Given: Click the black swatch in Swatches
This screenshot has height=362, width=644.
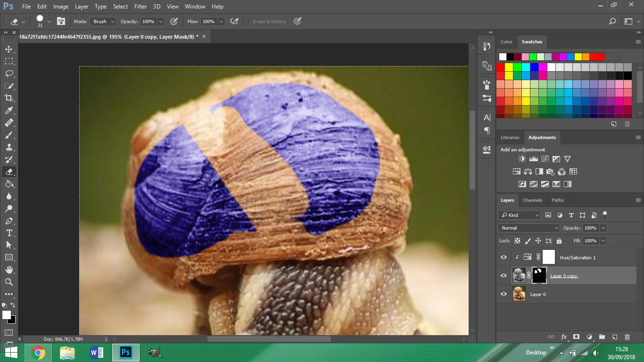Looking at the screenshot, I should point(510,57).
